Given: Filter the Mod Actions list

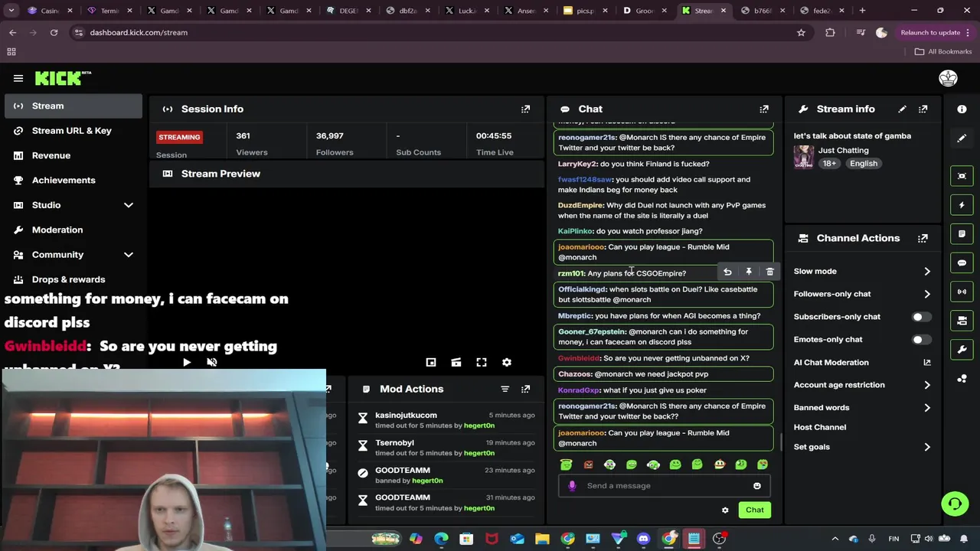Looking at the screenshot, I should pos(505,390).
